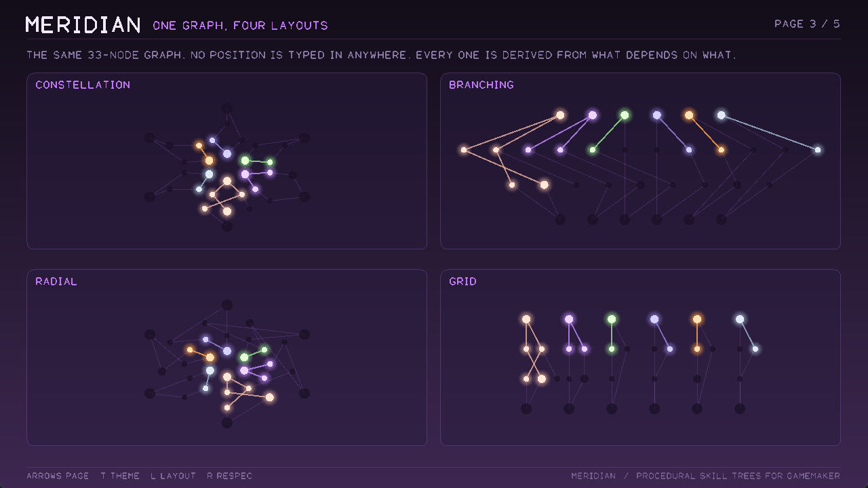Click the purple root node in Branching panel

tap(593, 115)
